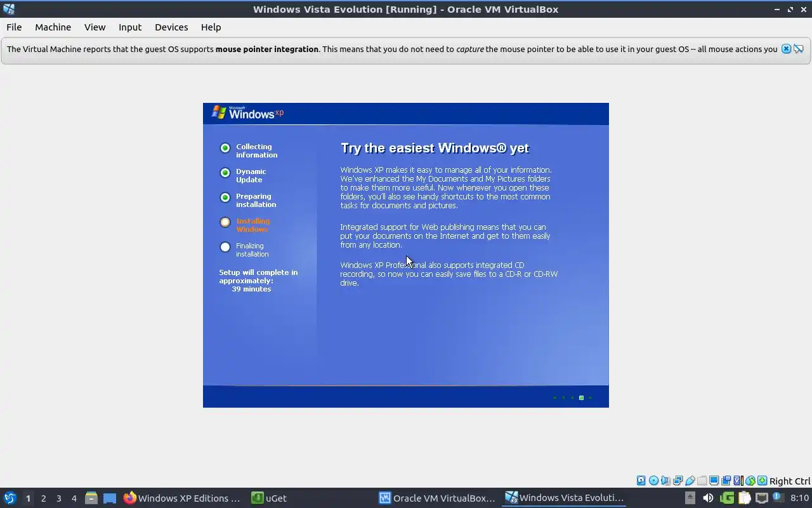Switch to workspace 1

(28, 498)
